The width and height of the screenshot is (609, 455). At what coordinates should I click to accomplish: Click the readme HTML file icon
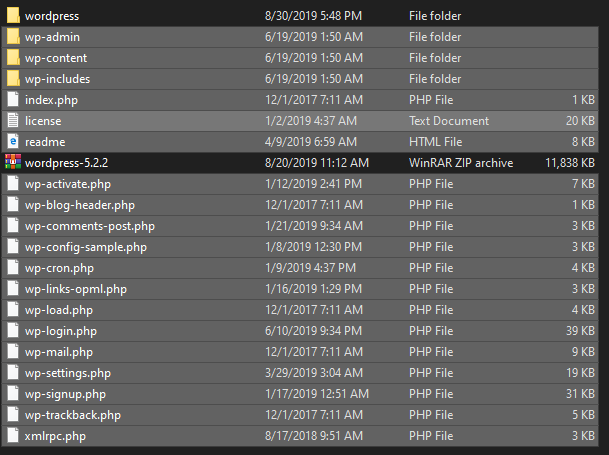12,142
